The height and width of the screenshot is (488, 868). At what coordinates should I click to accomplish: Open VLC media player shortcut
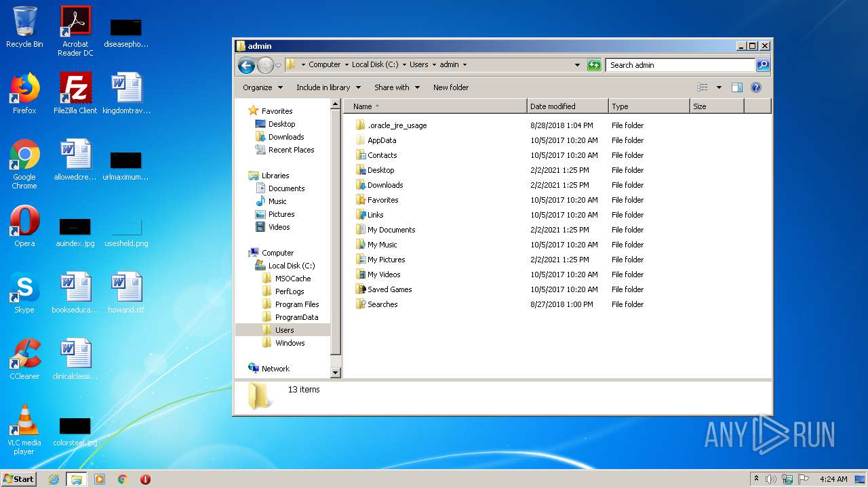[x=24, y=430]
